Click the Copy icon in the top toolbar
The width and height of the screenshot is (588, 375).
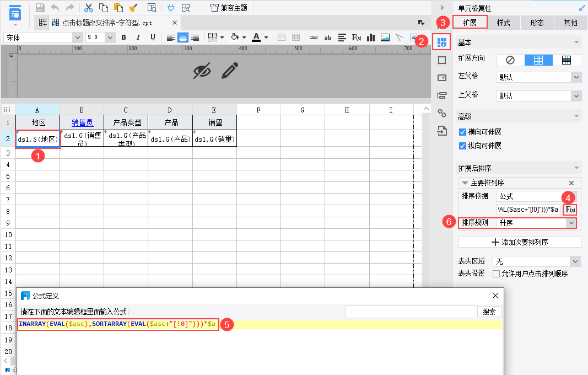(103, 8)
